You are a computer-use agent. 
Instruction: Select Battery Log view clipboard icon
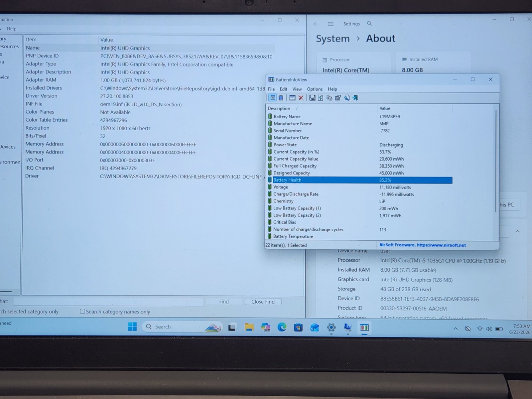pyautogui.click(x=281, y=98)
